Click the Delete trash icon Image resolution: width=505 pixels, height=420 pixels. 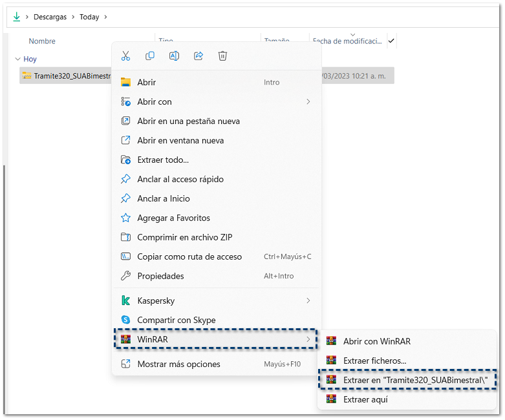(222, 56)
